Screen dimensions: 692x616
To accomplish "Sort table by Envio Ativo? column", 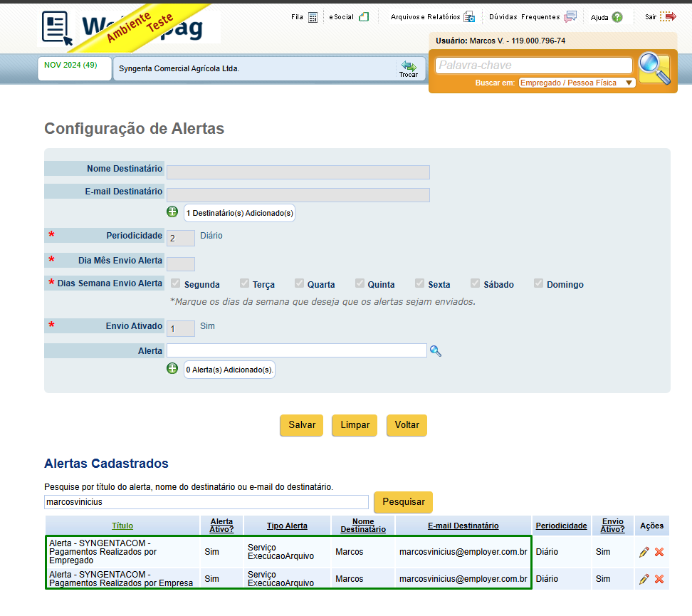I will pos(612,526).
